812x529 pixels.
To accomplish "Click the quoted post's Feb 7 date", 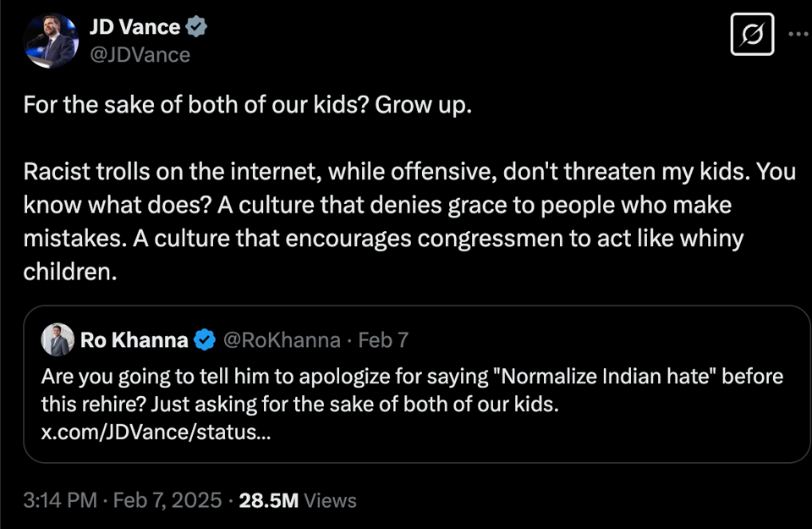I will click(x=383, y=340).
